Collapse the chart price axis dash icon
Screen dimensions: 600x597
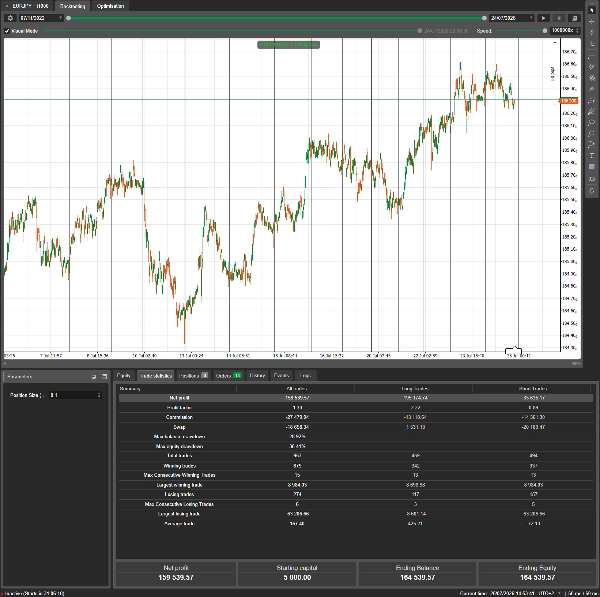[x=555, y=42]
